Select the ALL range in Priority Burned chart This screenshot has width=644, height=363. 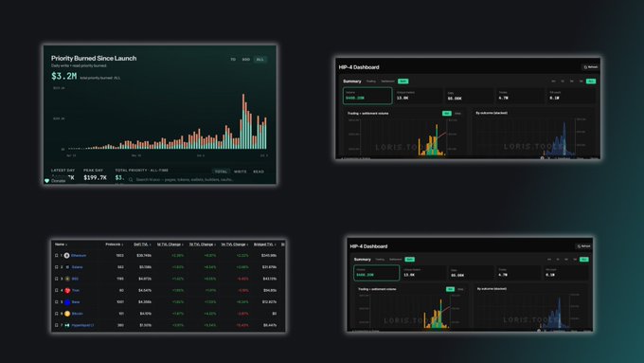point(260,60)
